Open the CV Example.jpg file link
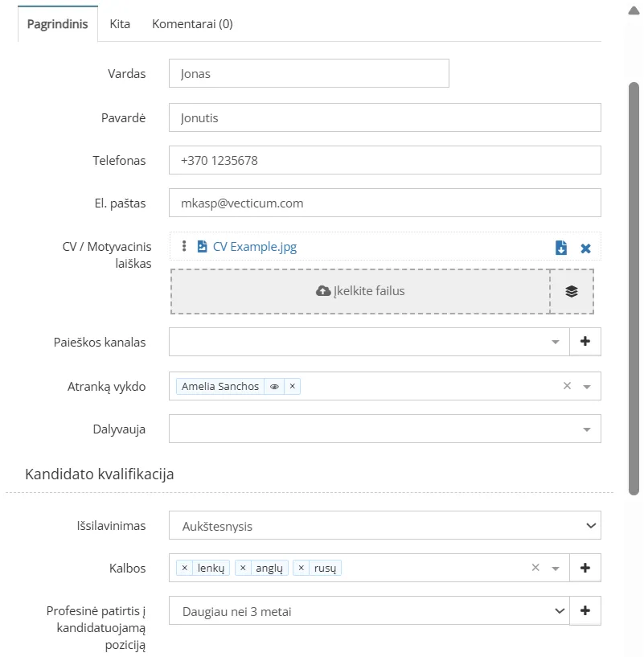Image resolution: width=644 pixels, height=657 pixels. tap(254, 247)
